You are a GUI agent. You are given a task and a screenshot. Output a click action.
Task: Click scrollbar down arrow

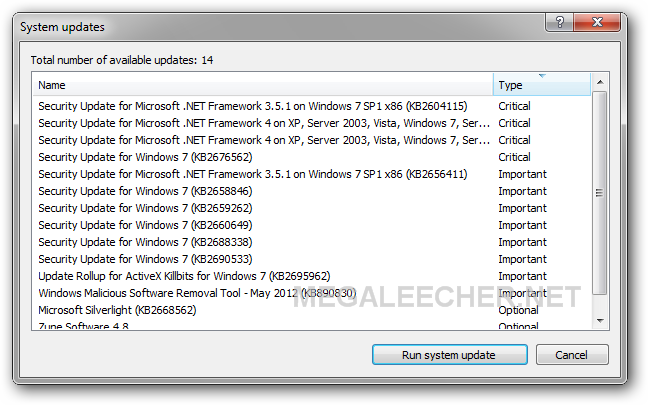click(600, 321)
